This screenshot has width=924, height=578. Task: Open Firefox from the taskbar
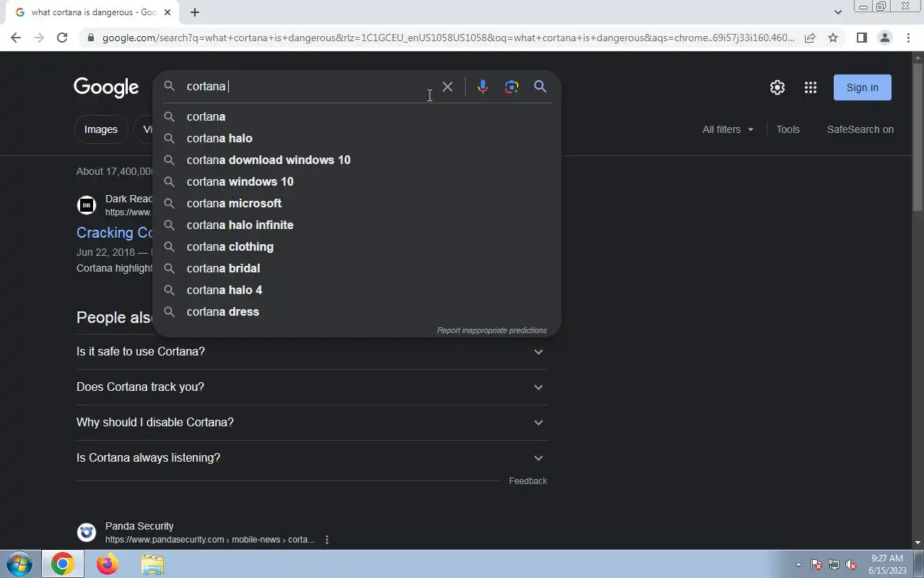pos(108,564)
